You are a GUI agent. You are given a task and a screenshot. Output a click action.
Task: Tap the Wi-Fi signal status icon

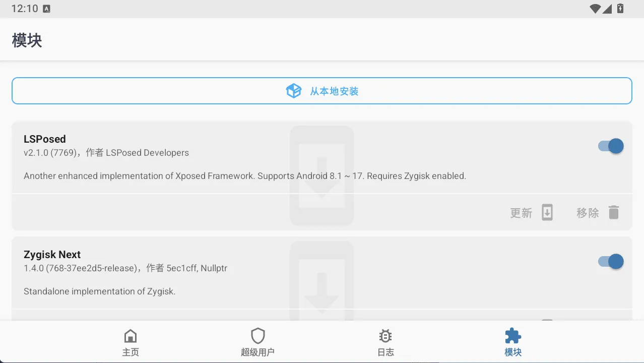pyautogui.click(x=595, y=9)
